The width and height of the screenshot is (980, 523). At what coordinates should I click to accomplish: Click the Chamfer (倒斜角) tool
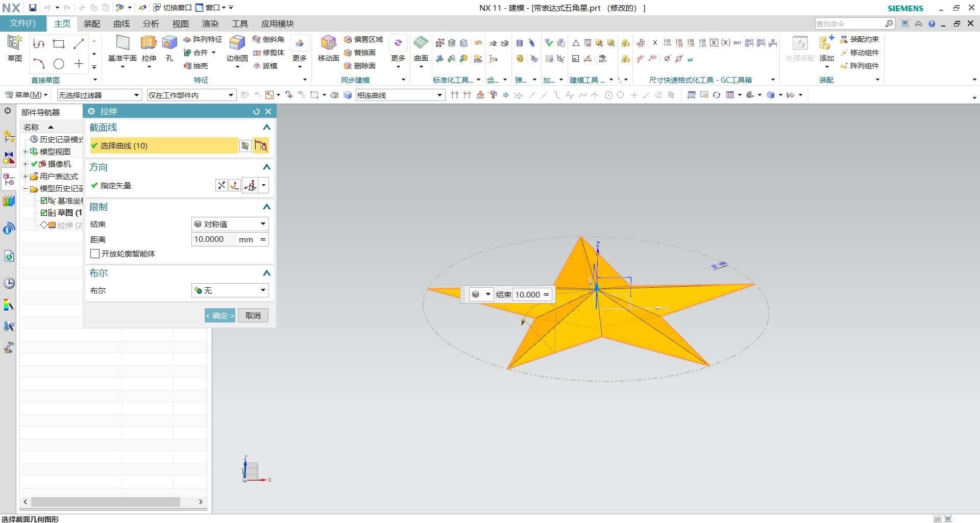[268, 39]
